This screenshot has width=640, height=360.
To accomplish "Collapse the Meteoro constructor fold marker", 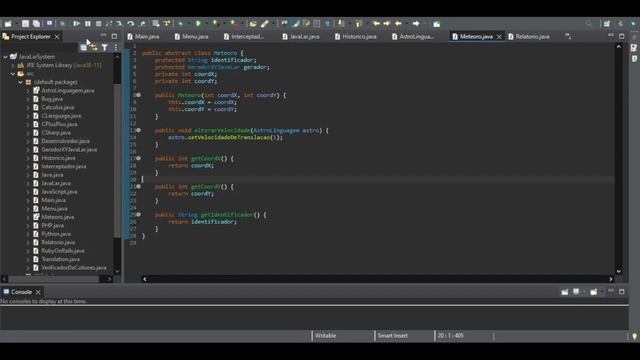I will coord(138,95).
